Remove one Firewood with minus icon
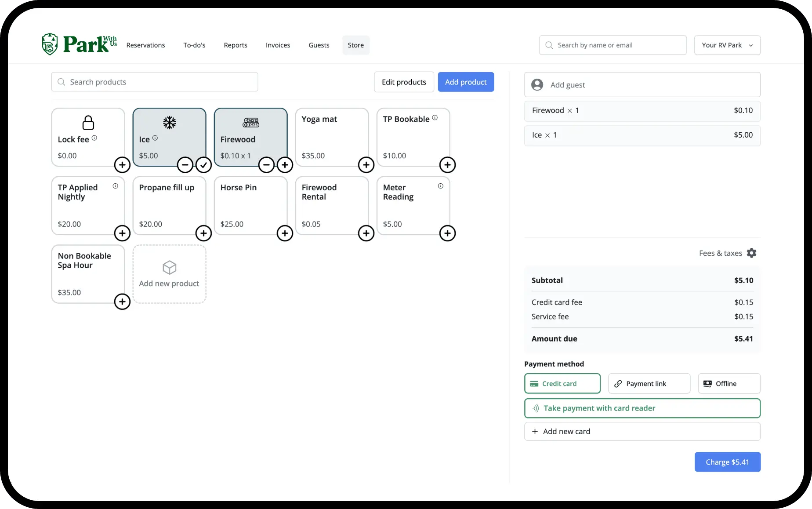Screen dimensions: 812x509 [x=266, y=165]
